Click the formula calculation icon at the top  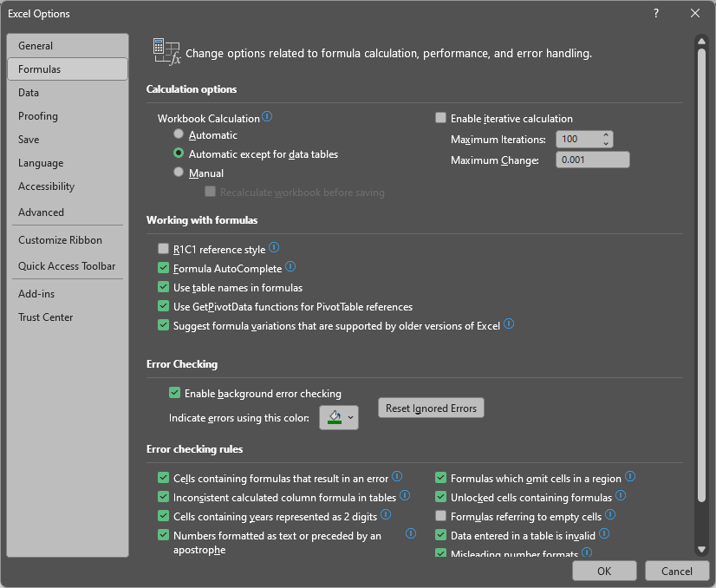pos(166,51)
